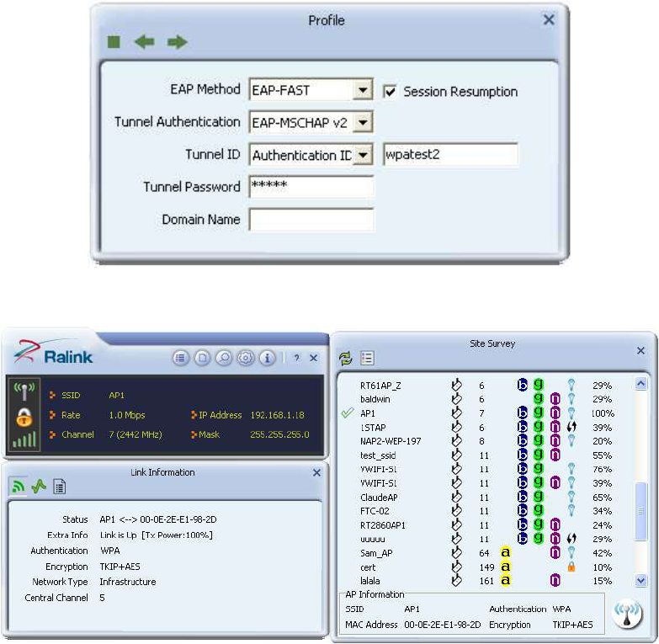
Task: Click the bulb icon on FTC-02 row
Action: [x=571, y=511]
